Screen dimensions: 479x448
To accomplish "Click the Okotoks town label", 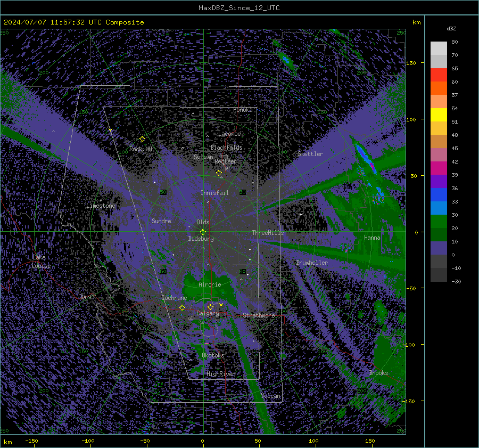I will 213,355.
